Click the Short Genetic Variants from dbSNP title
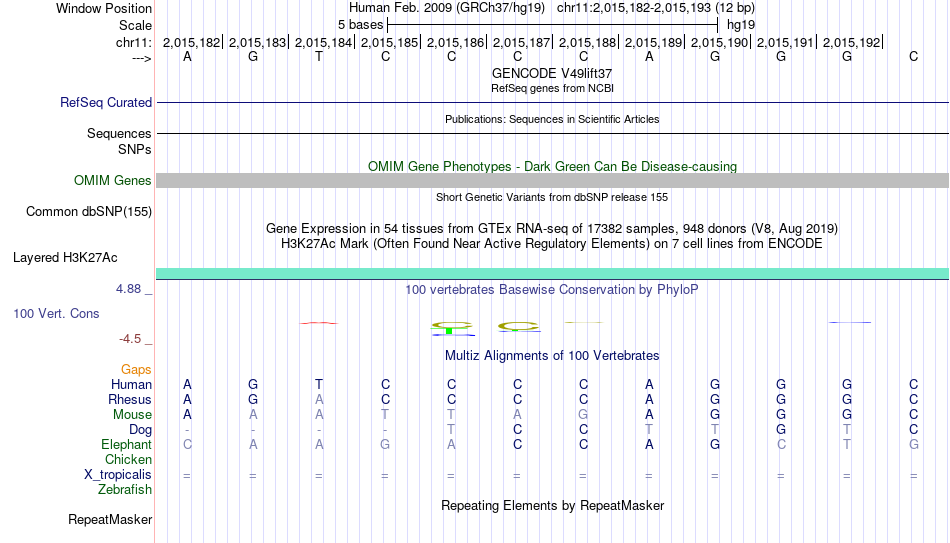The width and height of the screenshot is (950, 543). coord(552,198)
